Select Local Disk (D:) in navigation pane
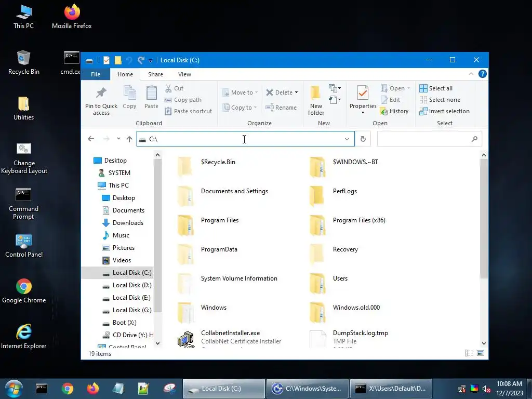The height and width of the screenshot is (399, 532). pos(127,285)
